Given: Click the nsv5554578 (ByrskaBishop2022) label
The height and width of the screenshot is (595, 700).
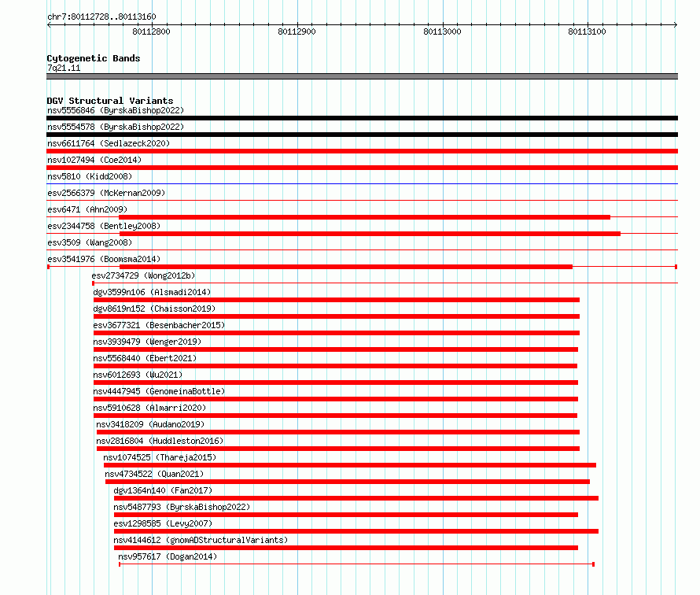Looking at the screenshot, I should coord(116,127).
